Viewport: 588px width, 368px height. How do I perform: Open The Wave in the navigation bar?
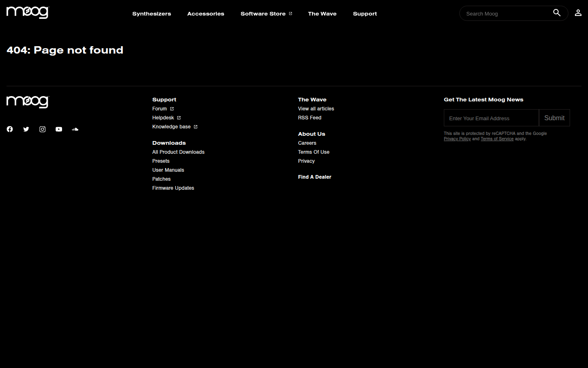click(x=322, y=14)
